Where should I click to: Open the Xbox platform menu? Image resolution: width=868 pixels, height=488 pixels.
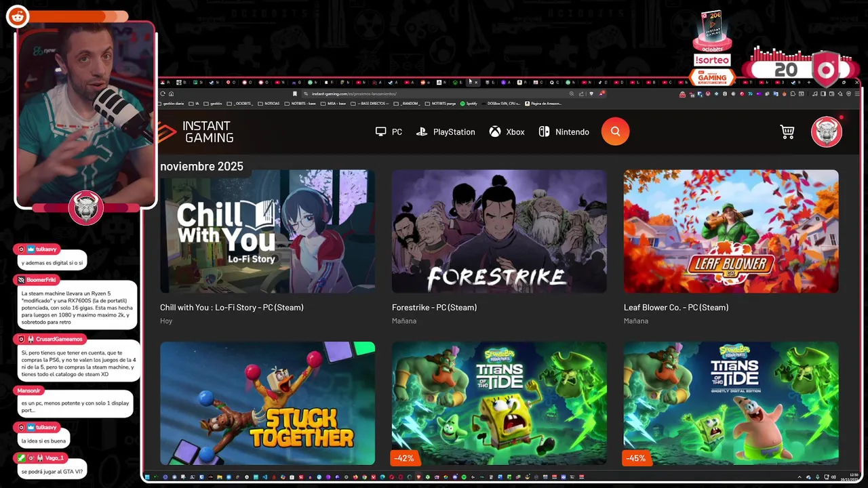click(507, 131)
